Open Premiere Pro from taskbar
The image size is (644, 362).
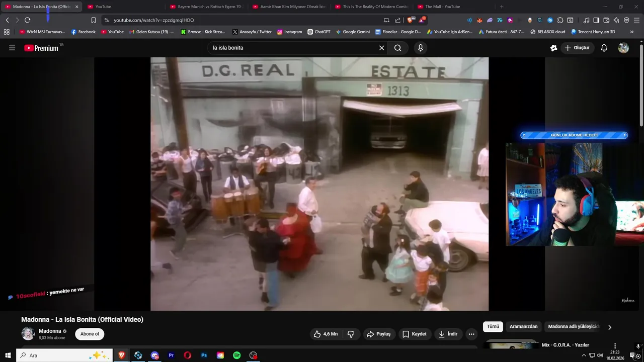click(x=171, y=355)
